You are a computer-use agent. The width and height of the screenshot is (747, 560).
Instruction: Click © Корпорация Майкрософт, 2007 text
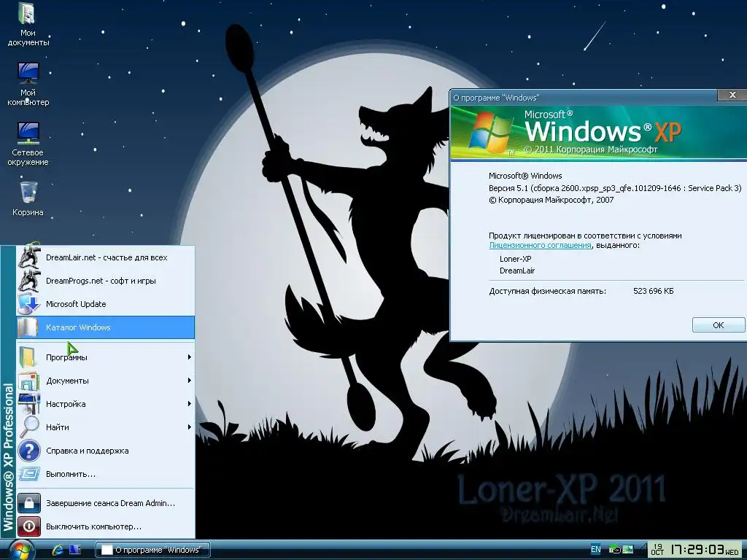[x=551, y=200]
